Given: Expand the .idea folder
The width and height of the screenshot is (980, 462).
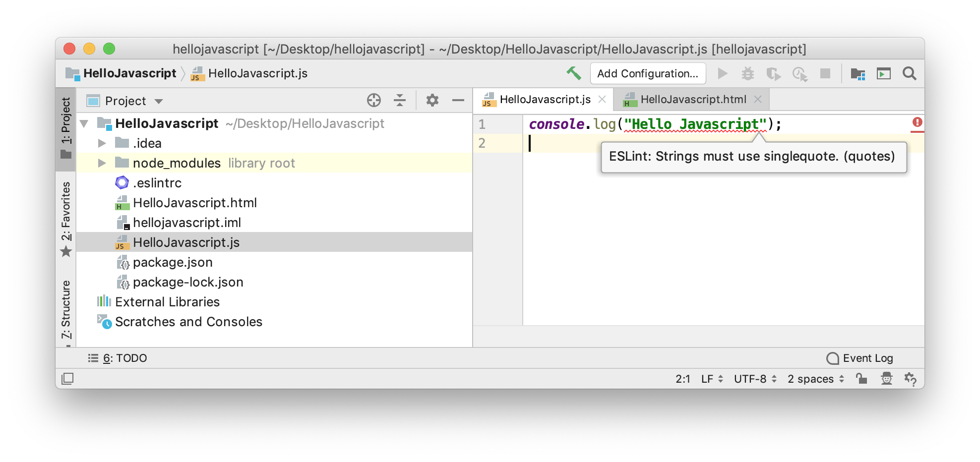Looking at the screenshot, I should (102, 143).
